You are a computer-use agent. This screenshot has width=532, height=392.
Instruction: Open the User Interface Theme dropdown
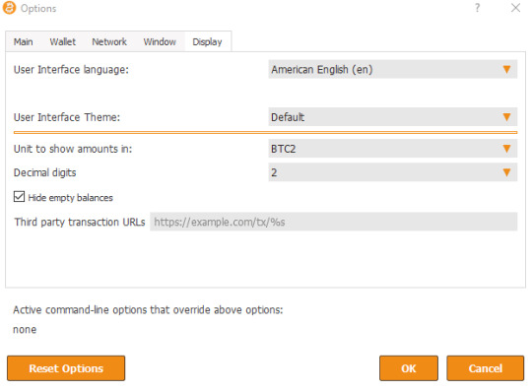[393, 117]
